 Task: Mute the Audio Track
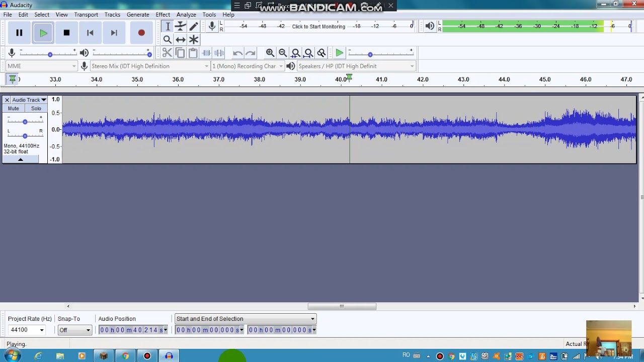pos(14,109)
